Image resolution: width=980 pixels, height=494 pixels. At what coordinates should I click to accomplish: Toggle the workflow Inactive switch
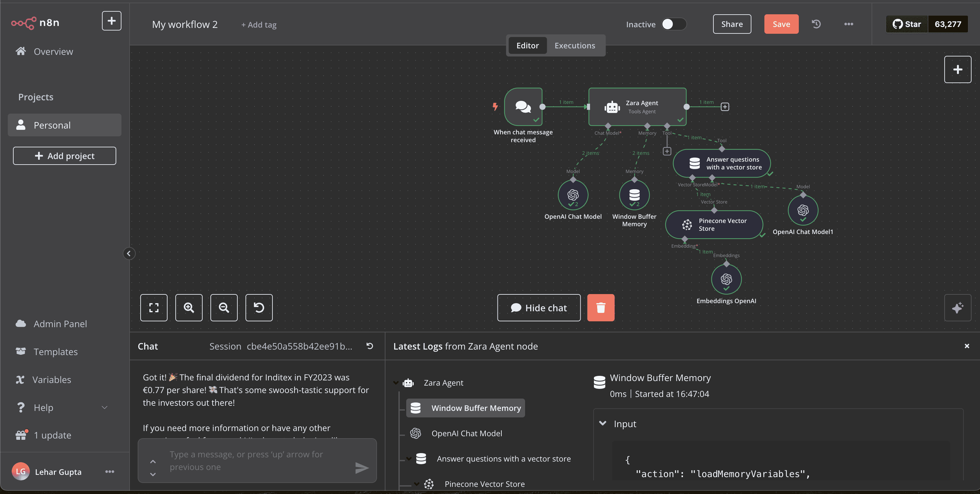[674, 24]
